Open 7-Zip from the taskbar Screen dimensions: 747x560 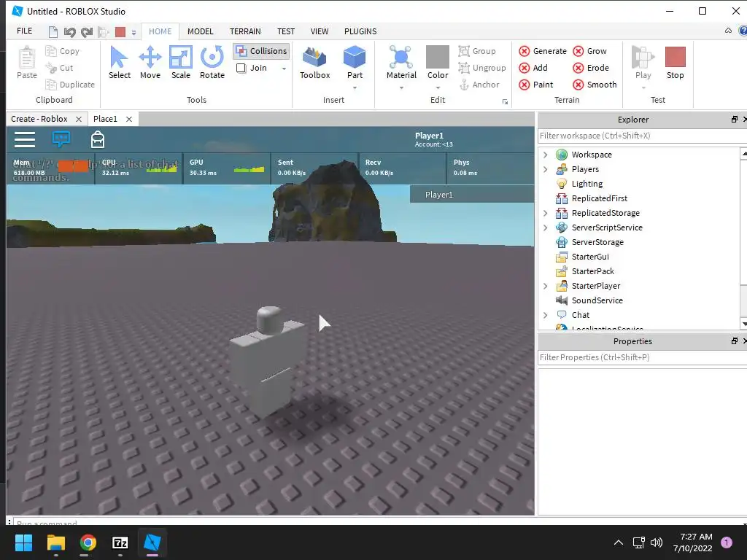click(x=120, y=542)
